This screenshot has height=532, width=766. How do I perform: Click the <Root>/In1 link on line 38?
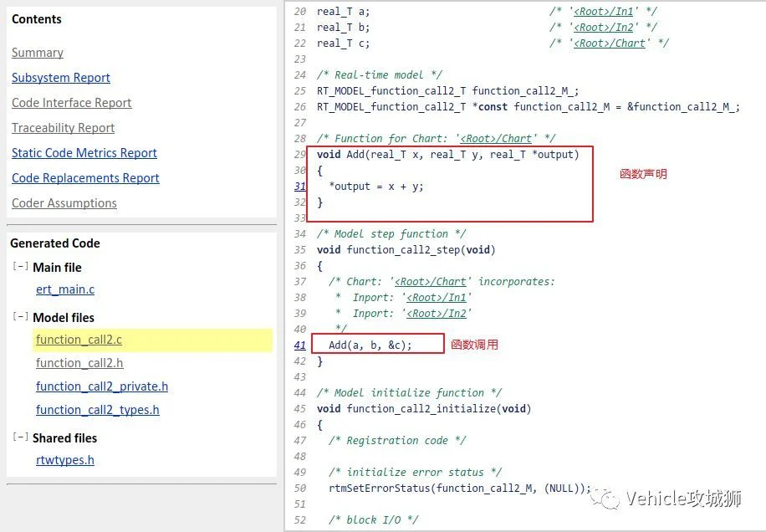pyautogui.click(x=437, y=298)
